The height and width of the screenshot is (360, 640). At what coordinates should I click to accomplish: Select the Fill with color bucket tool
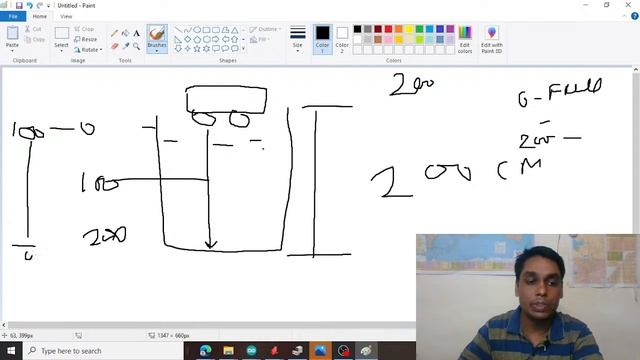coord(125,33)
